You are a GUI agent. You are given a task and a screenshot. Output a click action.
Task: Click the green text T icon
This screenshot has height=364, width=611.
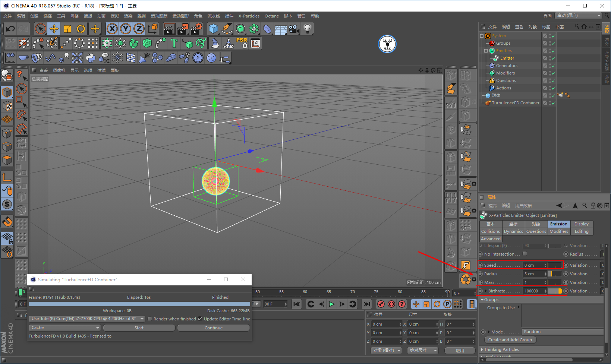coord(174,43)
